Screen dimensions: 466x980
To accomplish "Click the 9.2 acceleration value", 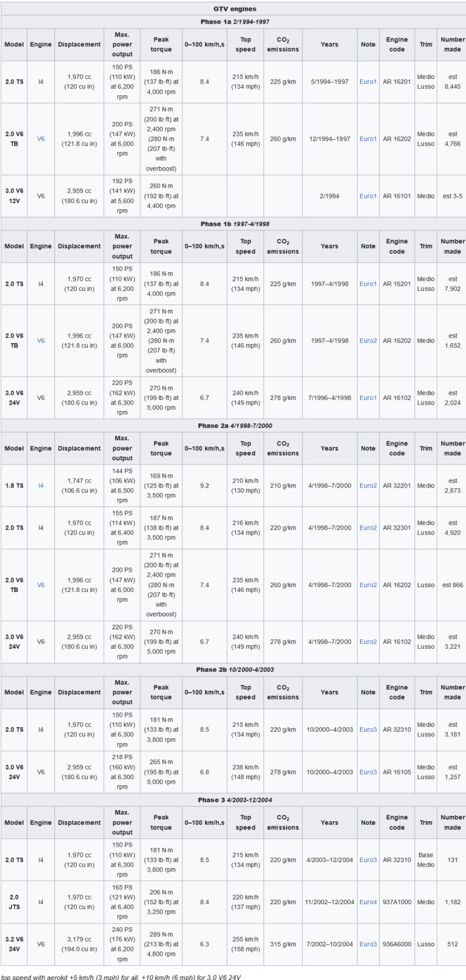I will coord(205,486).
